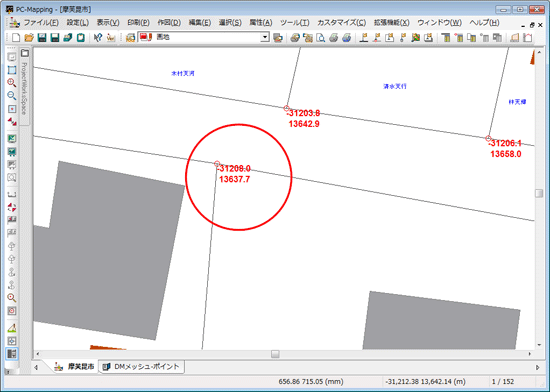Open the ツール(T) menu
The width and height of the screenshot is (550, 392).
[x=295, y=23]
